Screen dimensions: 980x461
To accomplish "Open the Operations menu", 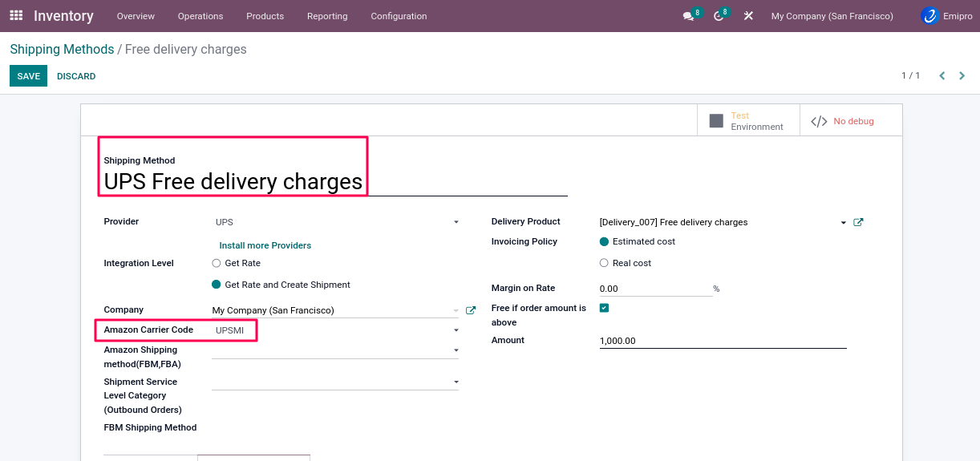I will [x=200, y=16].
